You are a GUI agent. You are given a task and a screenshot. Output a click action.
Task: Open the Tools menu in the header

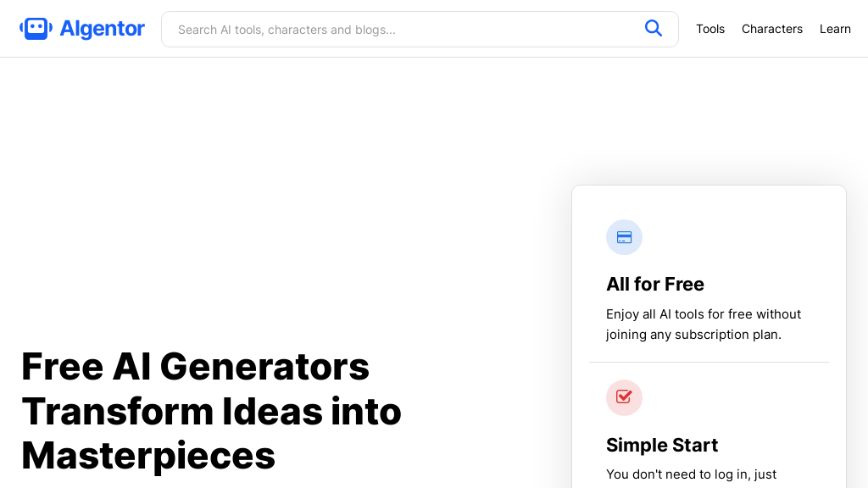710,29
